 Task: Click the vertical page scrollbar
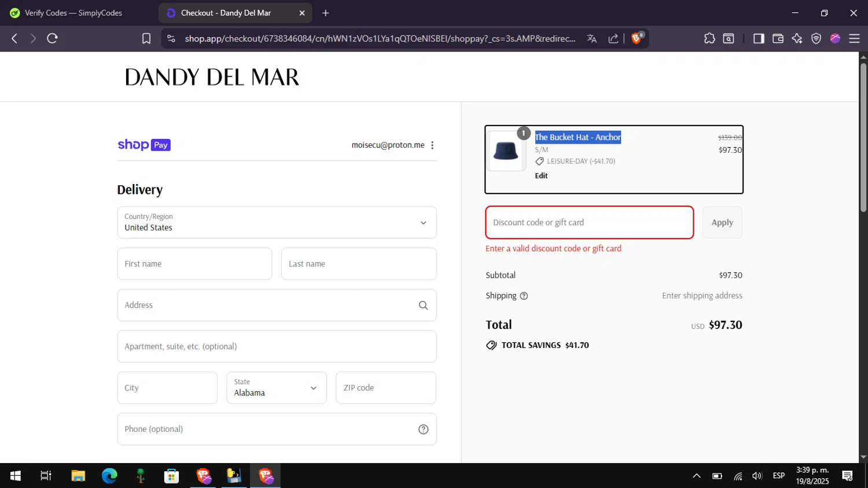coord(863,137)
